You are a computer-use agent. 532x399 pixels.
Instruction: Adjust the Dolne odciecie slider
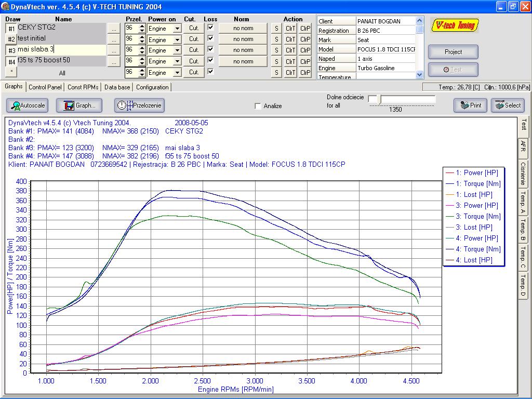pos(379,99)
